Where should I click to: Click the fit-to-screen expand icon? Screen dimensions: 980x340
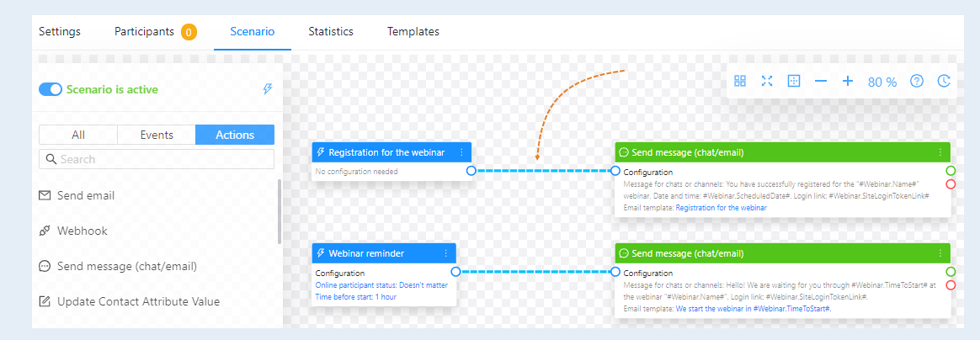point(767,81)
